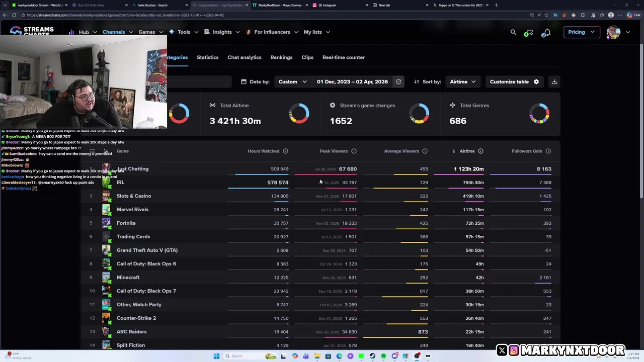Open Steam from the taskbar

click(x=372, y=356)
